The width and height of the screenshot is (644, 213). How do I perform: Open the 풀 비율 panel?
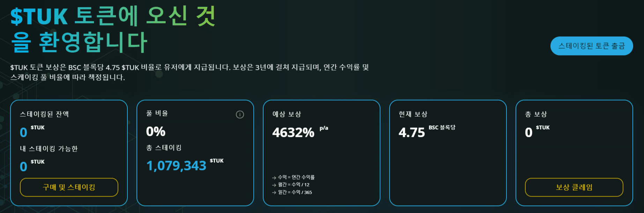[x=195, y=152]
